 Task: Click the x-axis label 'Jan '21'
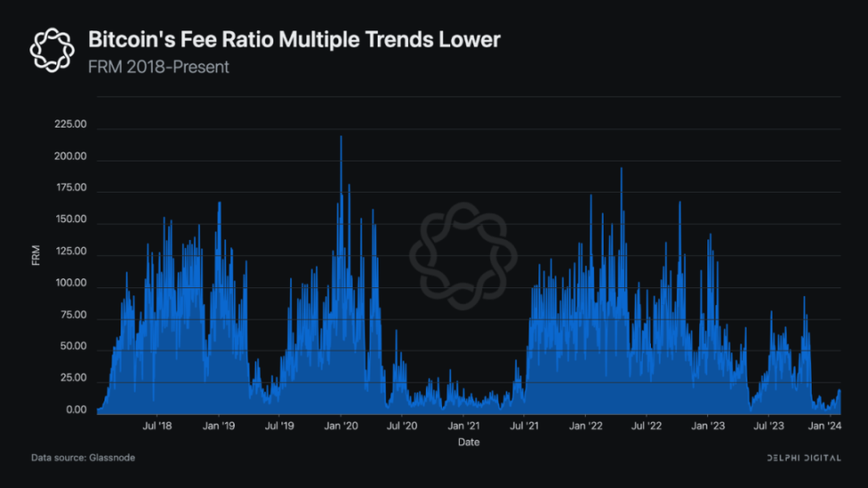[x=463, y=426]
